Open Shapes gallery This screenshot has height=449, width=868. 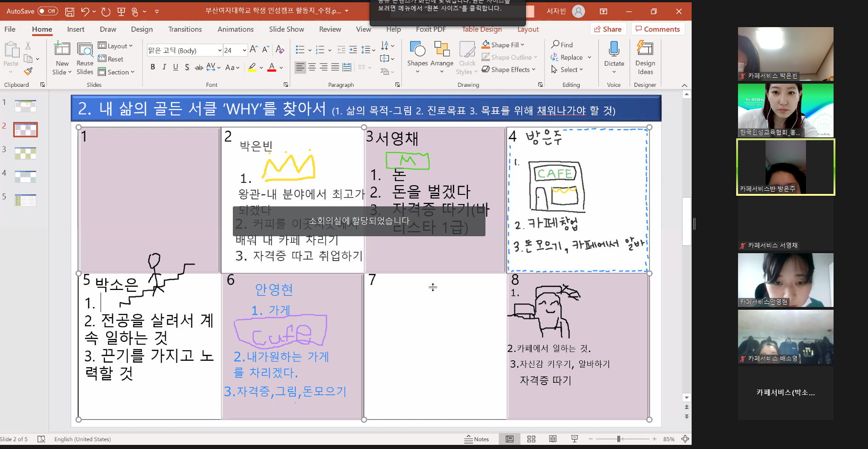click(417, 57)
